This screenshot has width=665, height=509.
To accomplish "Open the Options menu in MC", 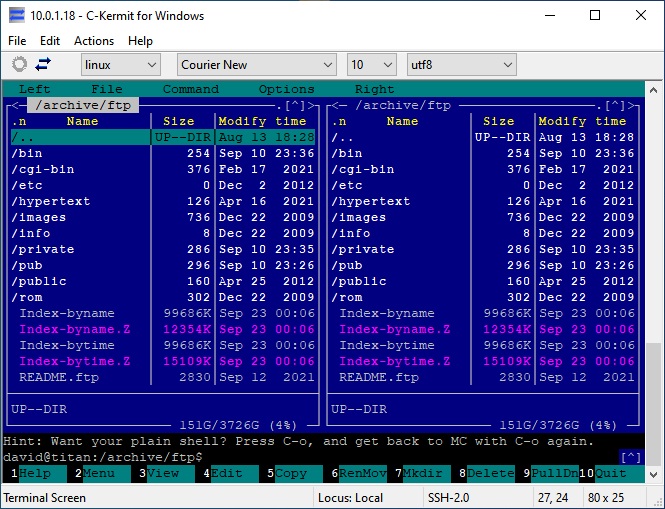I will coord(287,89).
